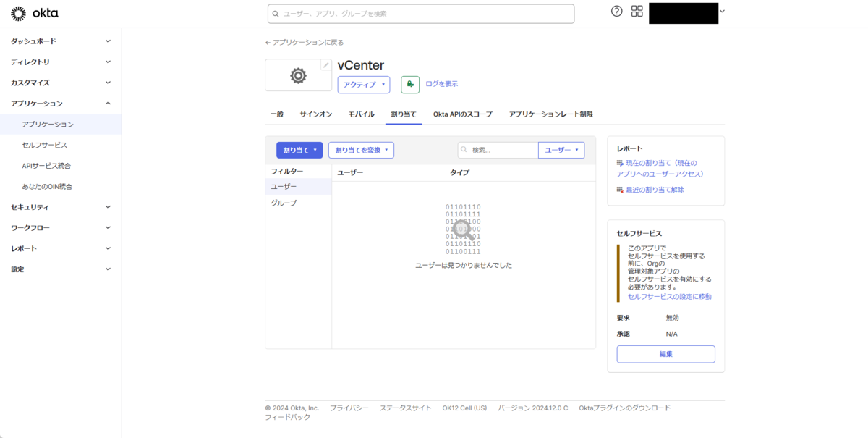This screenshot has height=438, width=868.
Task: Select the 割り当て tab
Action: [404, 114]
